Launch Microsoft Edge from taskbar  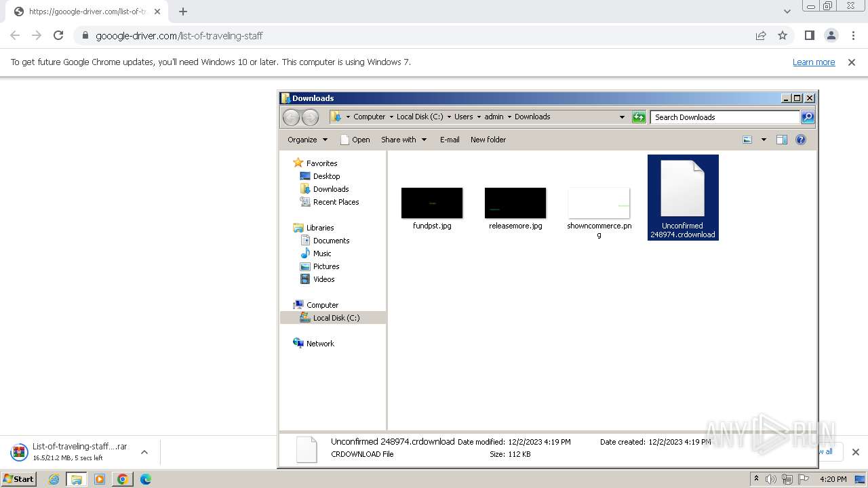pos(146,479)
